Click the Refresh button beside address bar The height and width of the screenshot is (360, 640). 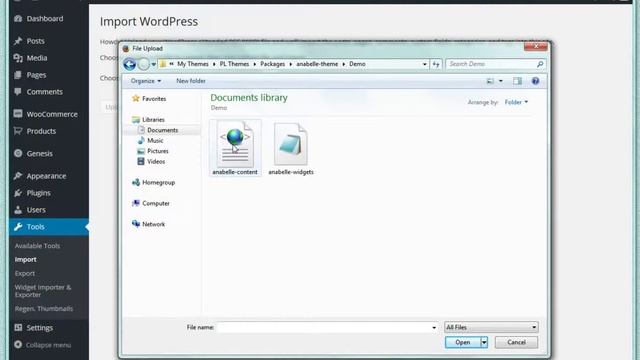click(436, 64)
